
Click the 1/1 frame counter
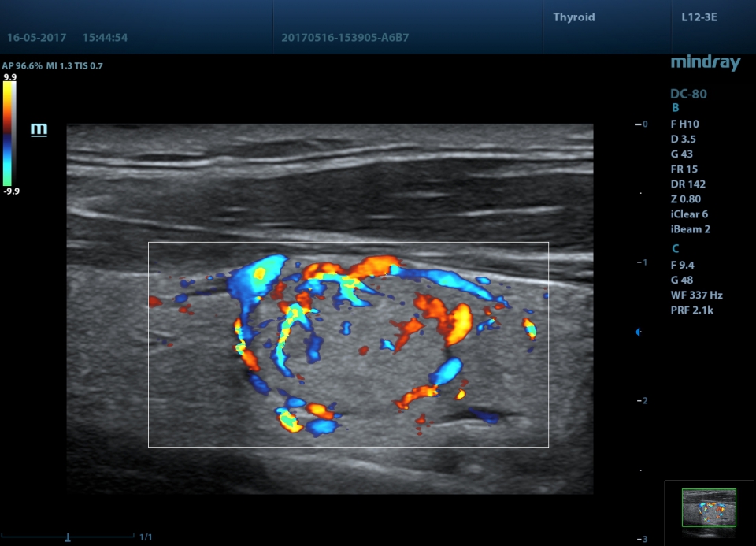click(x=146, y=537)
